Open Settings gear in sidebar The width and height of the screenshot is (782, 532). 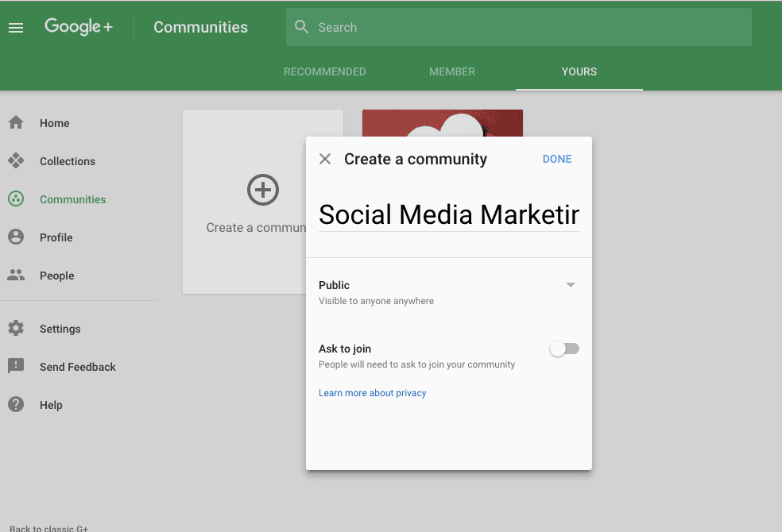(16, 329)
